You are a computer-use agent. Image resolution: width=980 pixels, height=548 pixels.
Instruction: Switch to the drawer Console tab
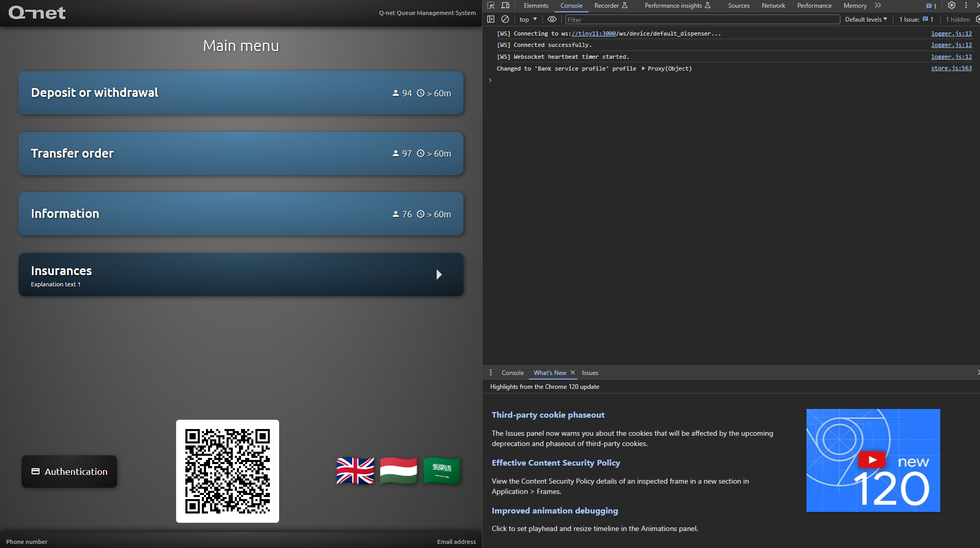point(512,373)
